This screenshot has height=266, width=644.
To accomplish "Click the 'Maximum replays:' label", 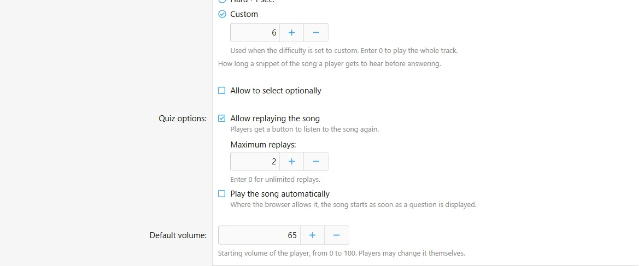I will pyautogui.click(x=264, y=145).
